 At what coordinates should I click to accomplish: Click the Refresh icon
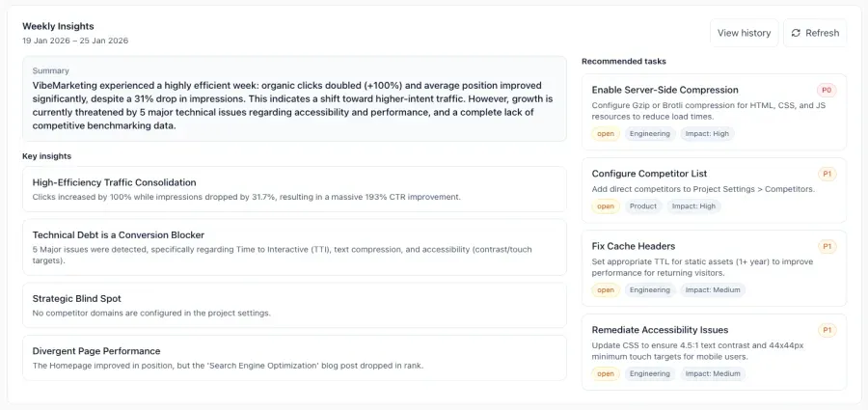coord(796,33)
